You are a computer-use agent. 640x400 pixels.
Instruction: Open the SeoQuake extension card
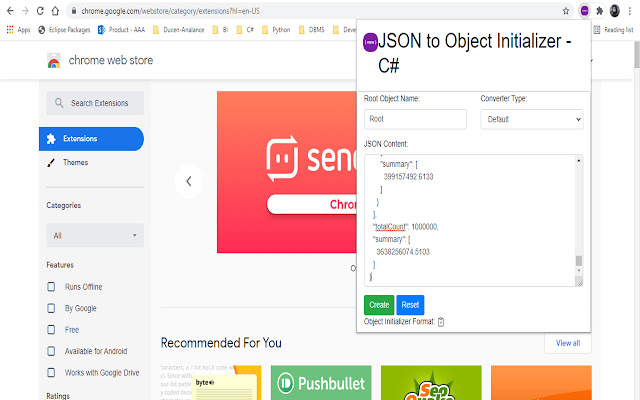click(x=431, y=382)
